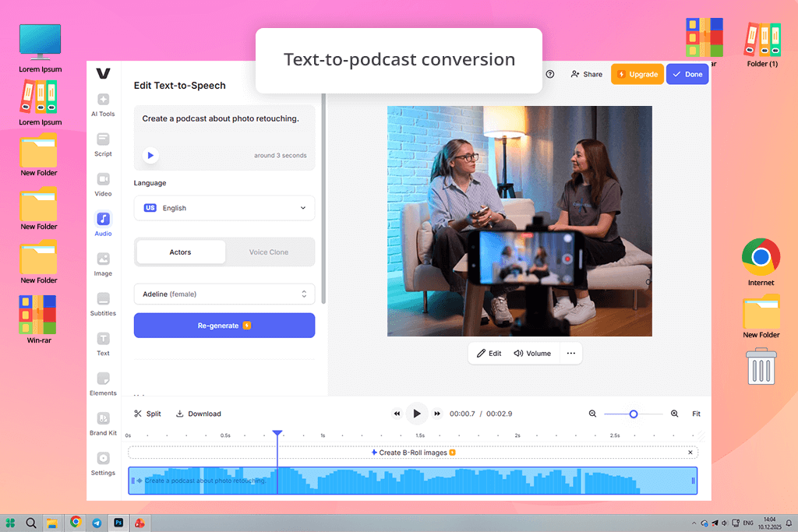This screenshot has height=532, width=798.
Task: Rewind the timeline playback
Action: click(397, 414)
